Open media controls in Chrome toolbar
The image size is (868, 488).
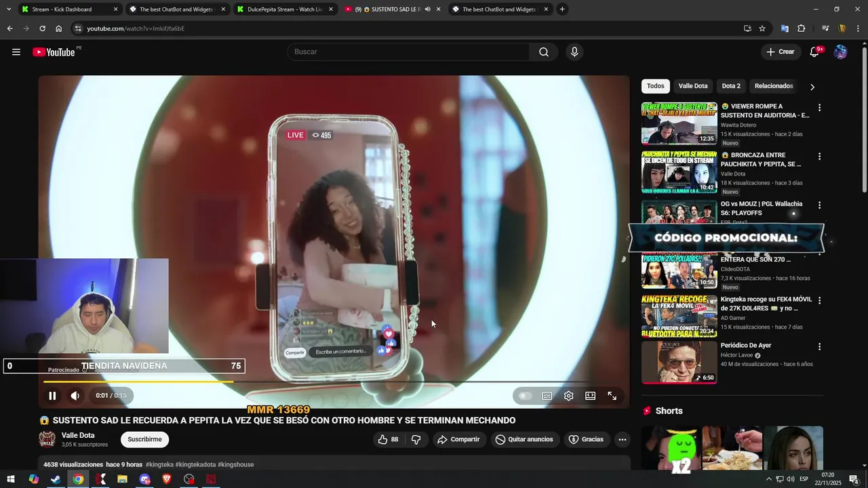[825, 28]
